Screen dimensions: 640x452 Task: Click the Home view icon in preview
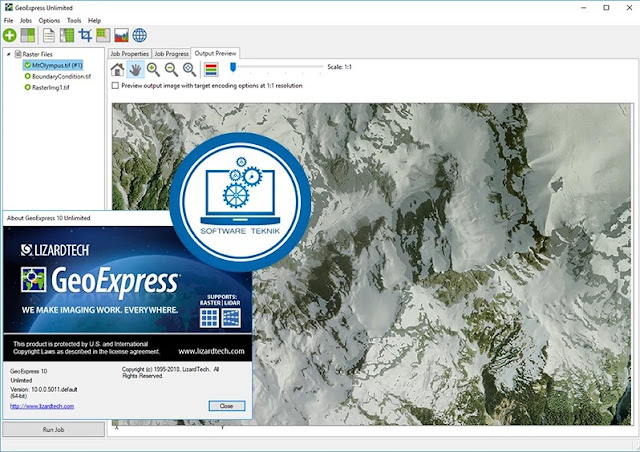[118, 70]
